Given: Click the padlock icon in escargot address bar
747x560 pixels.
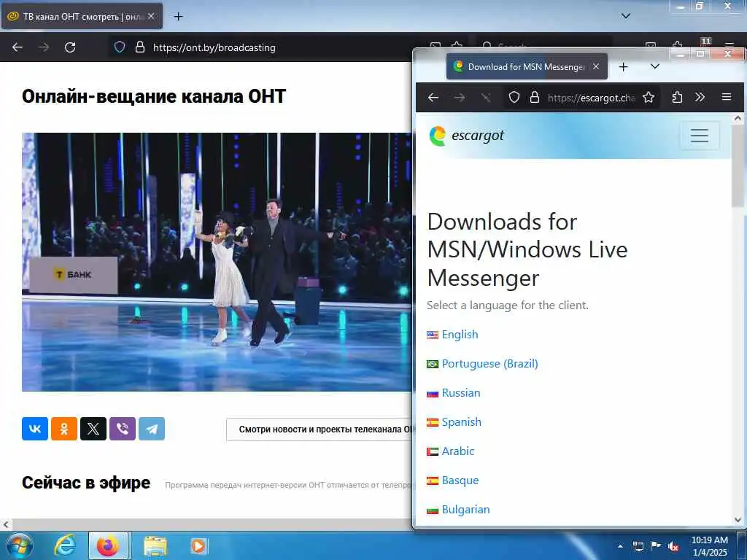Looking at the screenshot, I should (x=535, y=98).
